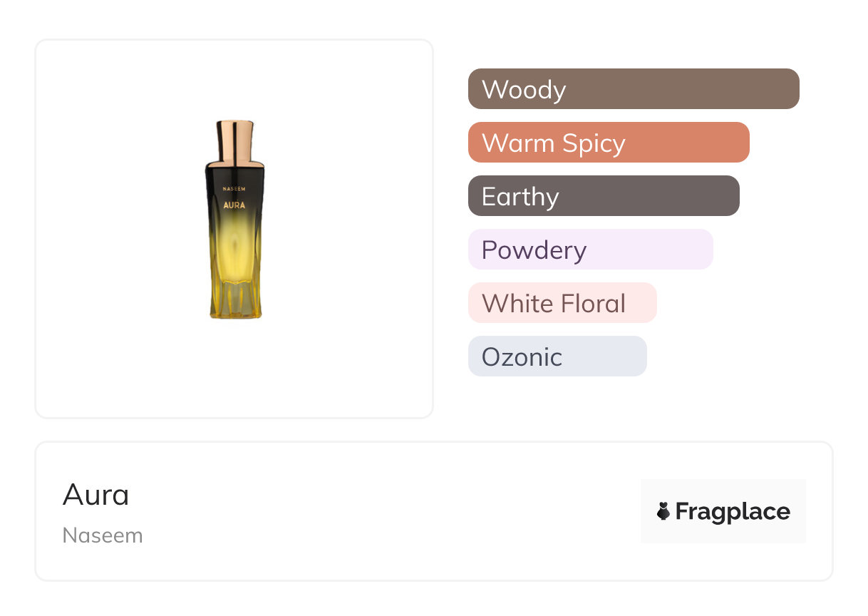Pick the Ozonic accord bar
868x616 pixels.
click(x=557, y=356)
